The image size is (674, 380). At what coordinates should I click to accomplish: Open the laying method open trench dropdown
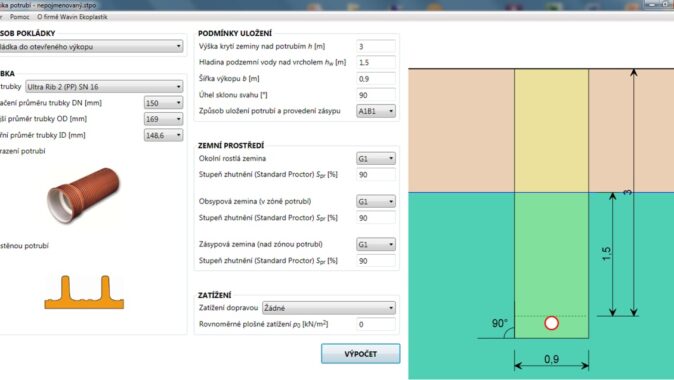pos(91,46)
